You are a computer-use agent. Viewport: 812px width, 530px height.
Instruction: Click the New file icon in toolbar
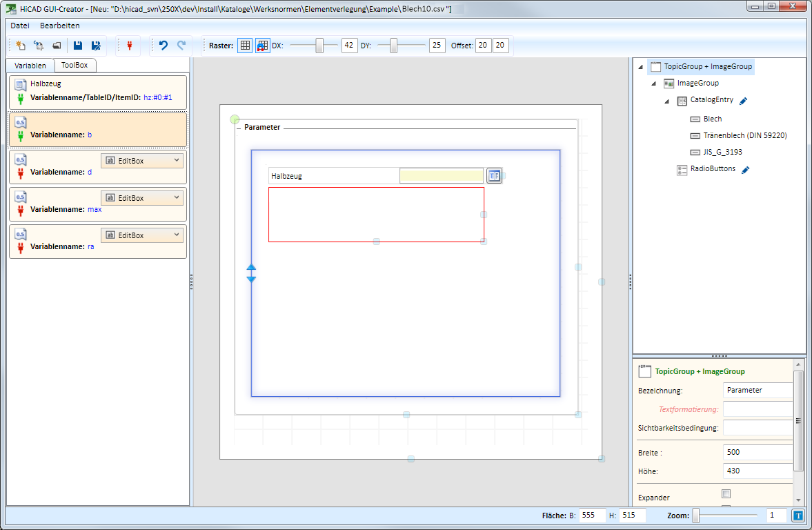pos(21,46)
